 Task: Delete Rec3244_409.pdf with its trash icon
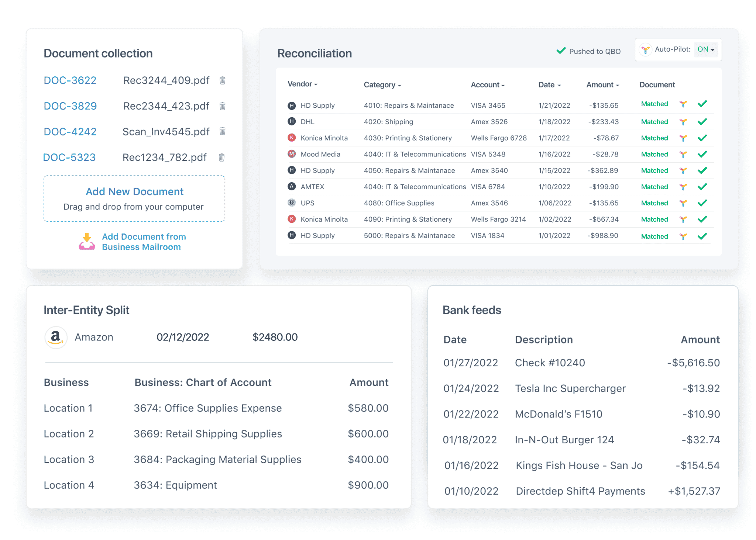[x=222, y=80]
